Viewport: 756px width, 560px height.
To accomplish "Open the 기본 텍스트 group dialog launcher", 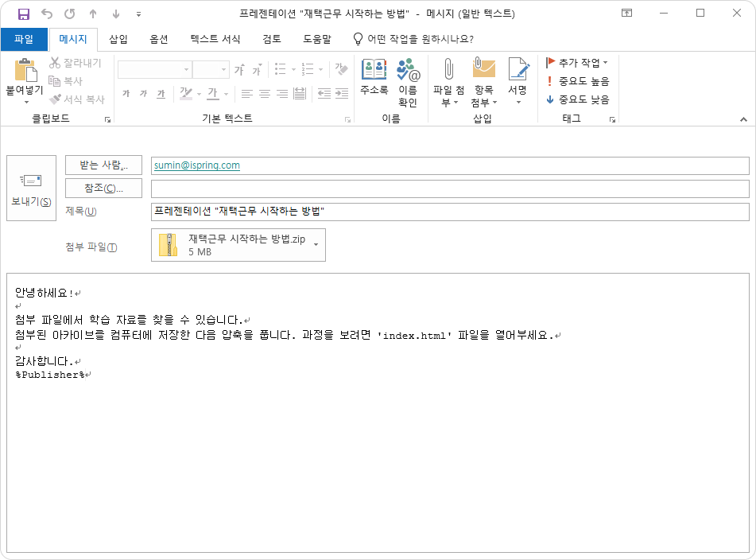I will tap(347, 119).
